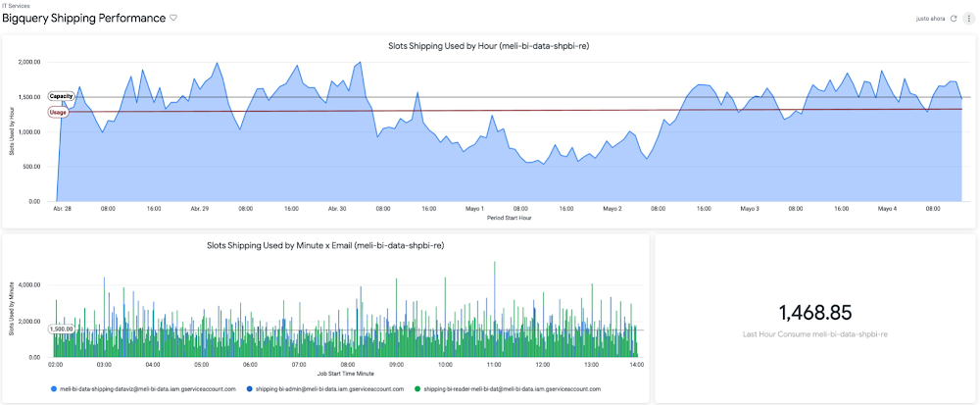The height and width of the screenshot is (405, 980).
Task: Reload dashboard data with the refresh icon
Action: coord(954,19)
